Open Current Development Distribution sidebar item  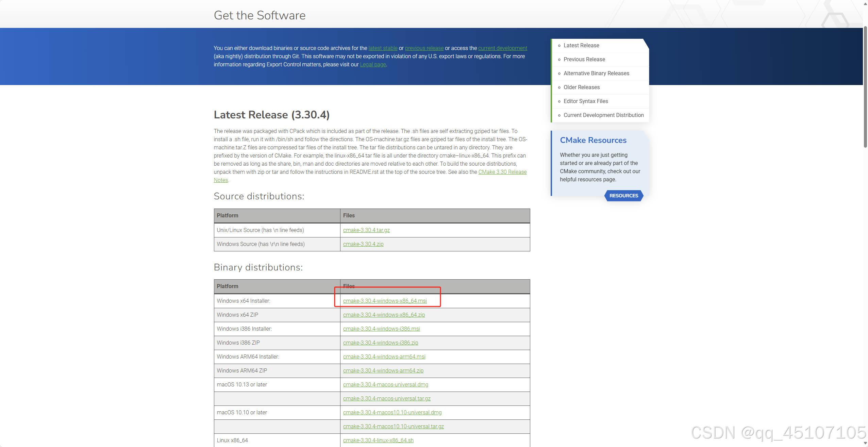tap(603, 115)
